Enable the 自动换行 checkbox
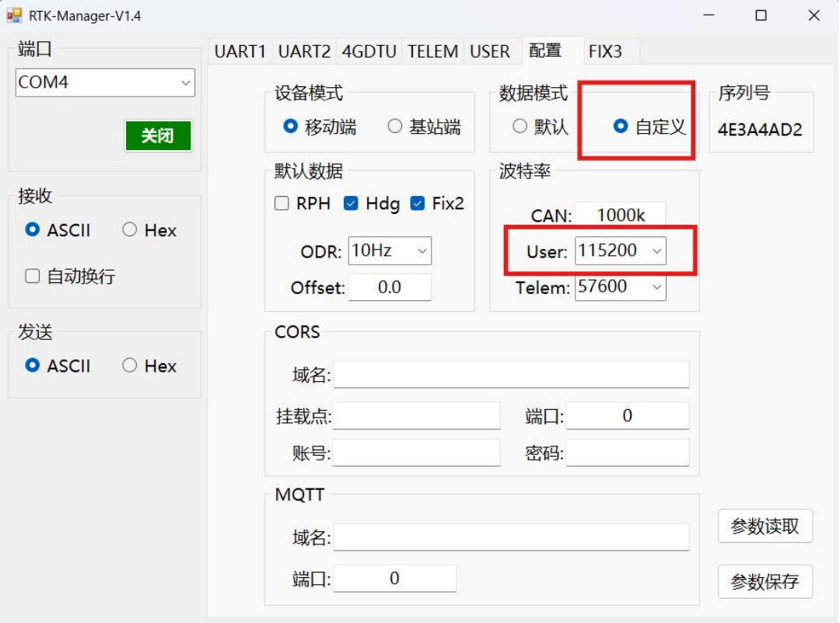 (70, 276)
